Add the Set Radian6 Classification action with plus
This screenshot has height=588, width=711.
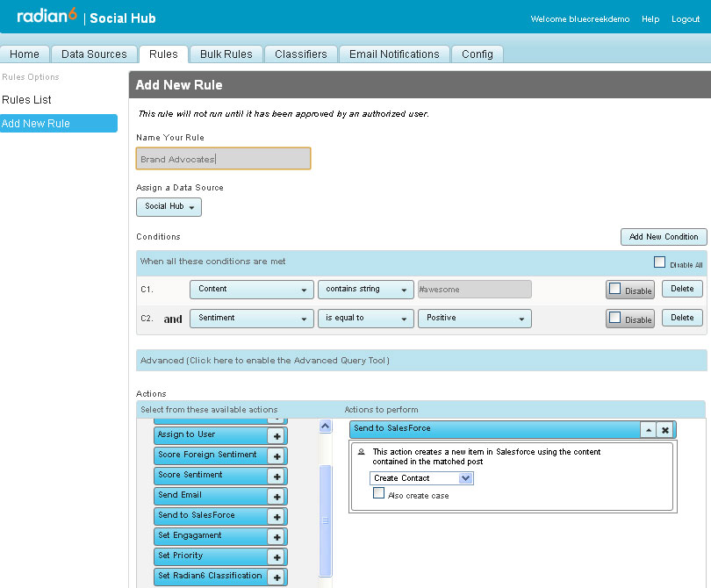(276, 577)
